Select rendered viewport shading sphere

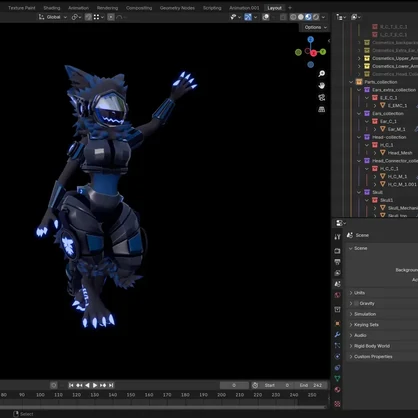pyautogui.click(x=316, y=17)
